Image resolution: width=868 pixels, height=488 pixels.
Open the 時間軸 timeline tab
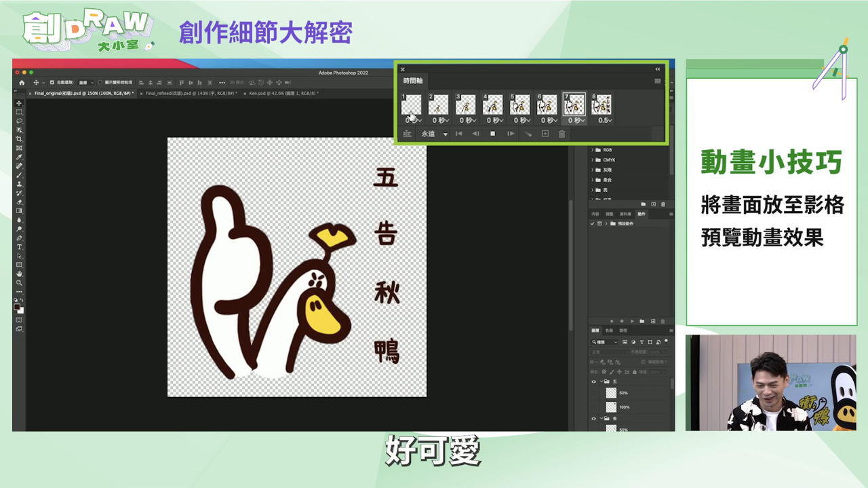coord(413,81)
